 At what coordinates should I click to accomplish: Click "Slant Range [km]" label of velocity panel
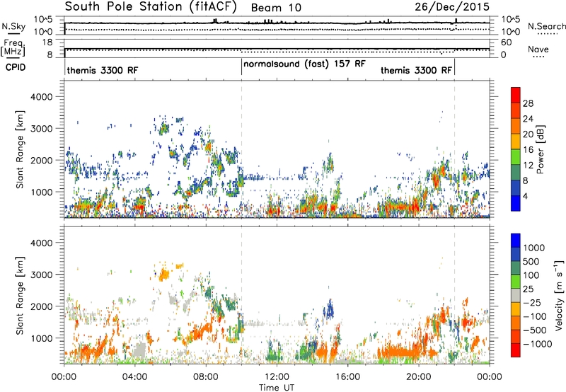point(20,296)
